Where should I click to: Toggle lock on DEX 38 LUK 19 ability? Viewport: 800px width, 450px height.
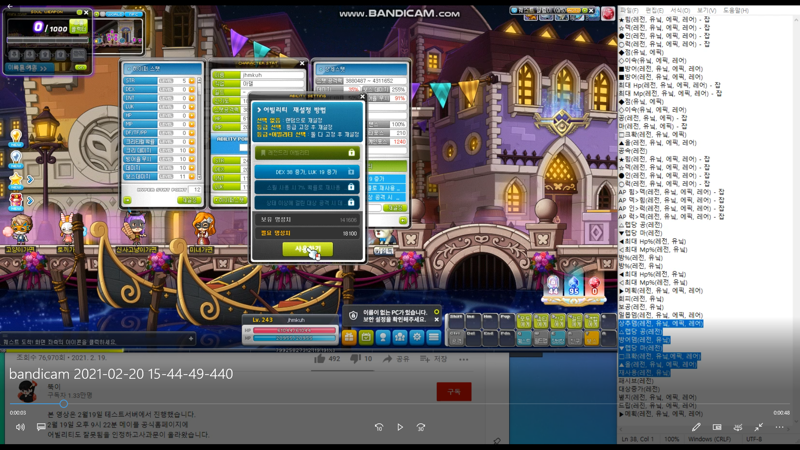pyautogui.click(x=351, y=172)
